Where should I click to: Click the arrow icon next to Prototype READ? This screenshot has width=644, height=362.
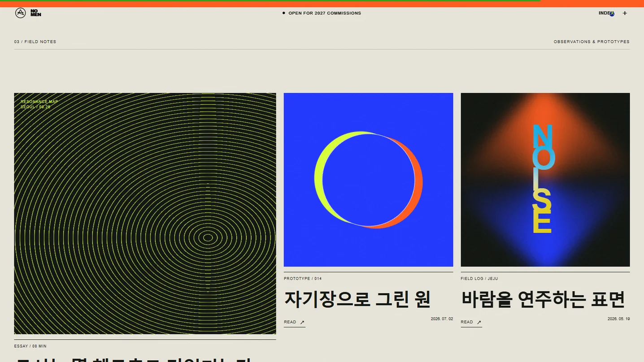tap(302, 322)
